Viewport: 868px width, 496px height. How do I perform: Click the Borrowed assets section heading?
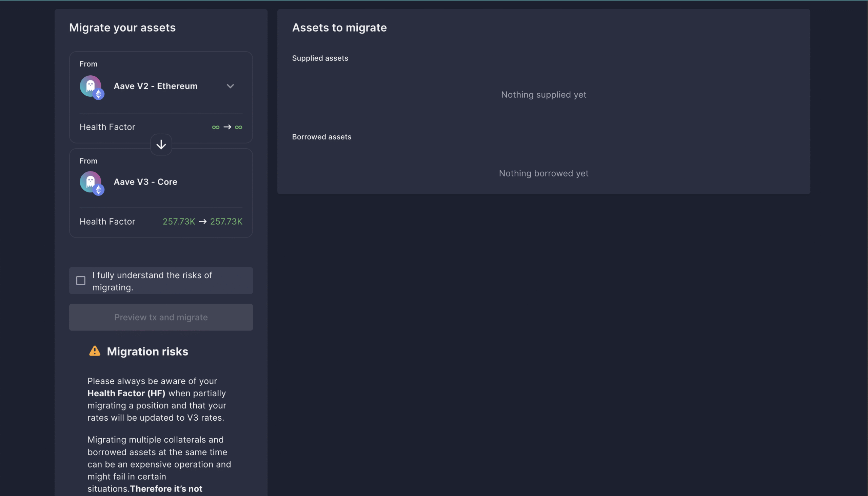pos(321,137)
